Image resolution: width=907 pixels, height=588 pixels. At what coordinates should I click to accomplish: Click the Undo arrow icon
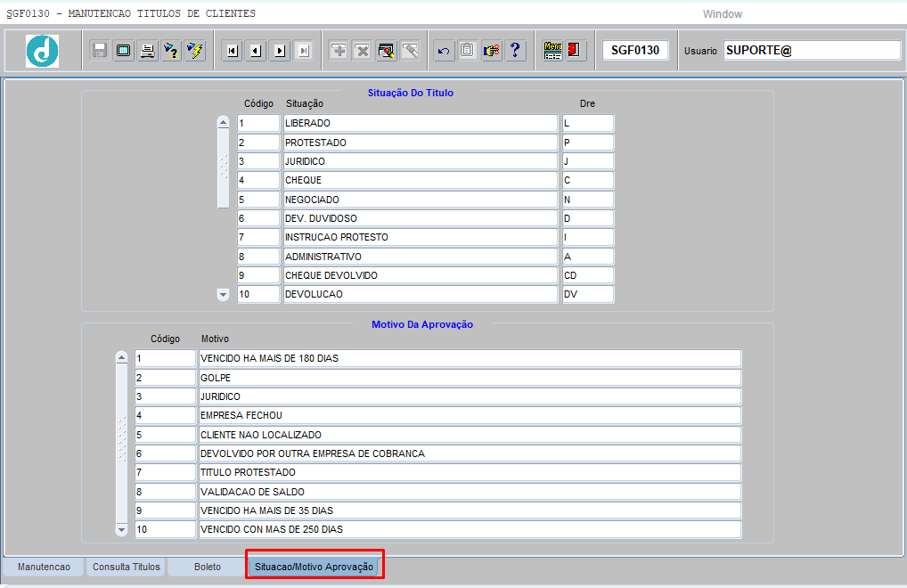click(x=444, y=51)
